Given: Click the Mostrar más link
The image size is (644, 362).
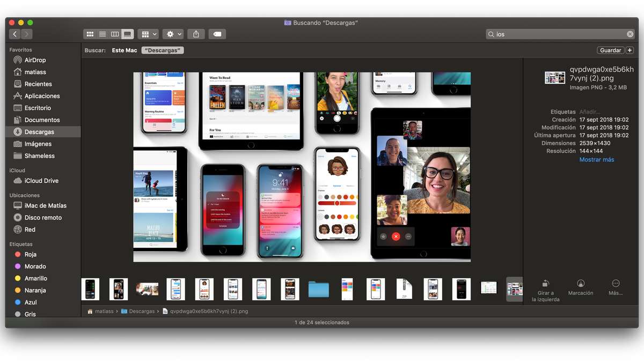Looking at the screenshot, I should point(597,160).
